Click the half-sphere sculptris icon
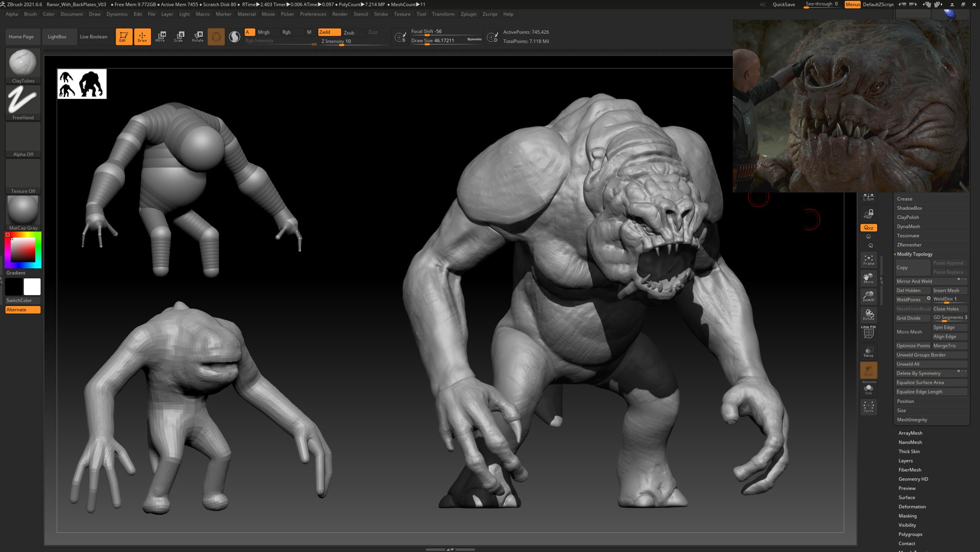 (234, 37)
